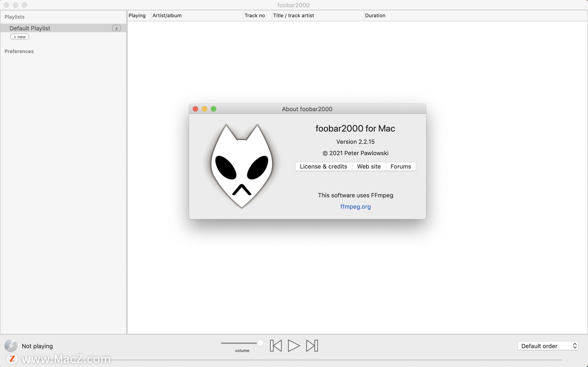Open the Default order playback dropdown

tap(548, 346)
